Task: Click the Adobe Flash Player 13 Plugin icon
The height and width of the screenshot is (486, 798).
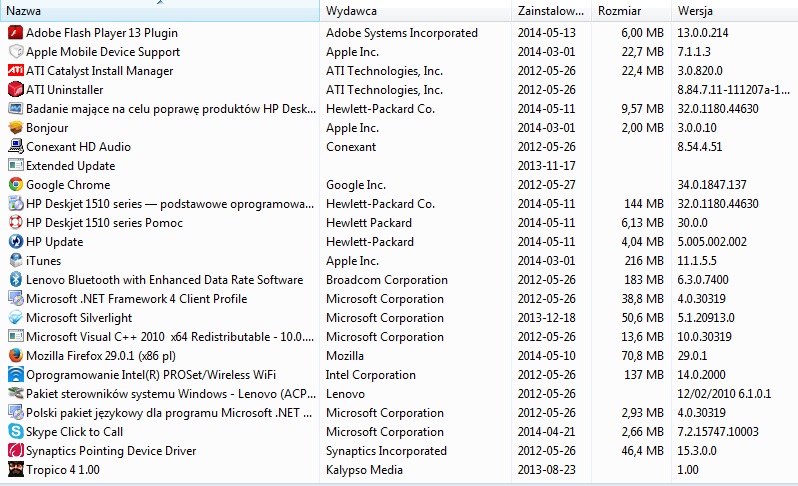Action: tap(16, 33)
